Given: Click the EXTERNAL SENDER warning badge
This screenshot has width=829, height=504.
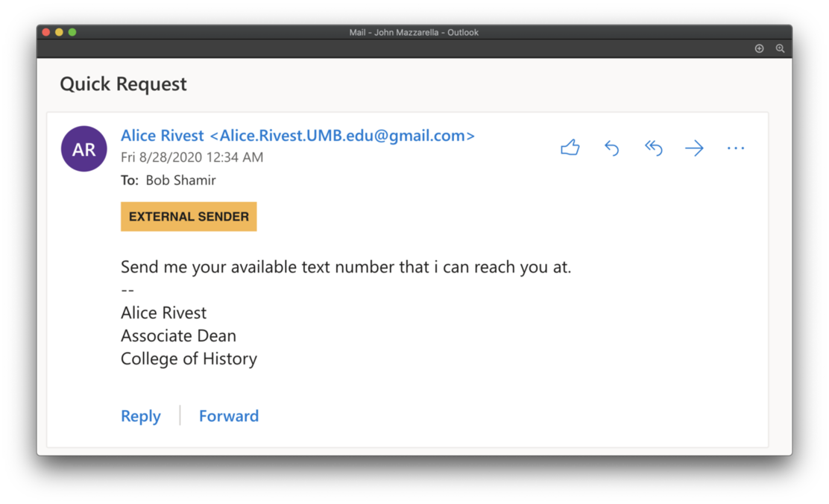Looking at the screenshot, I should 188,216.
